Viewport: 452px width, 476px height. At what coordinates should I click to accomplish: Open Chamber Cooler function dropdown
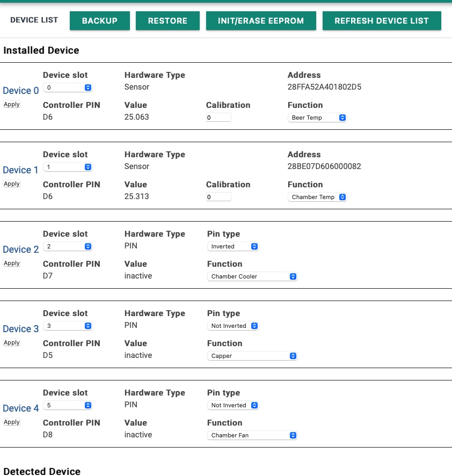tap(252, 276)
